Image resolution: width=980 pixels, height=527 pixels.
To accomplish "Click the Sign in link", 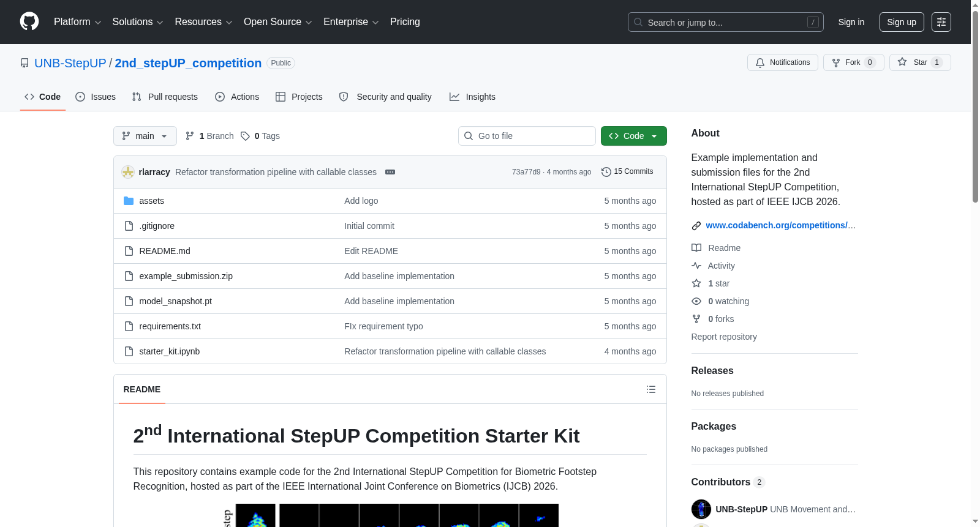I will pyautogui.click(x=851, y=22).
